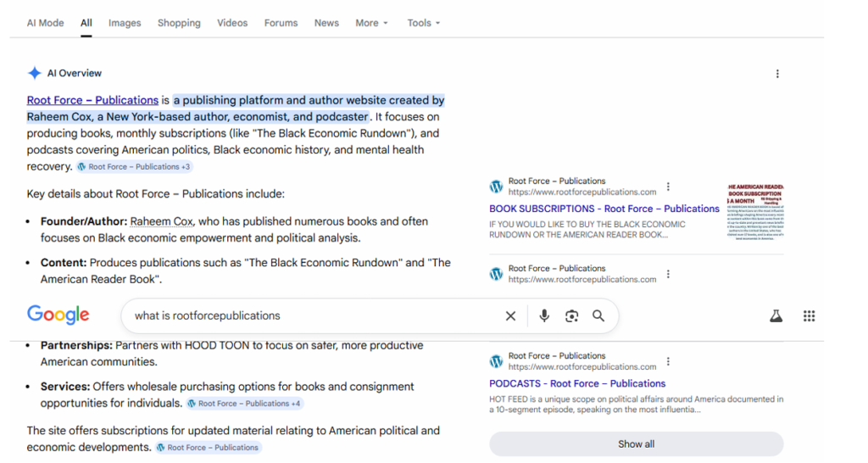This screenshot has width=868, height=463.
Task: Open Search Labs flask icon
Action: click(776, 316)
